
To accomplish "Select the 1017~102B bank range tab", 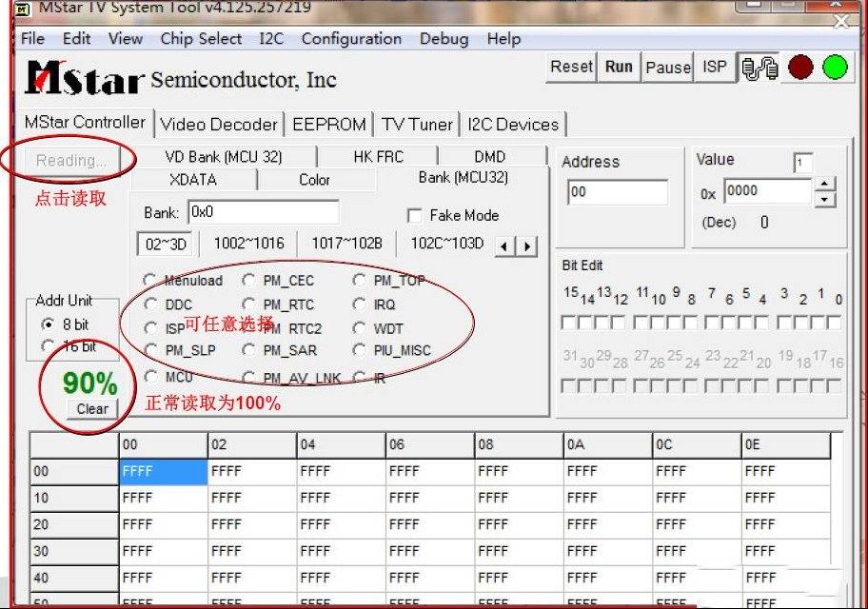I will (346, 244).
